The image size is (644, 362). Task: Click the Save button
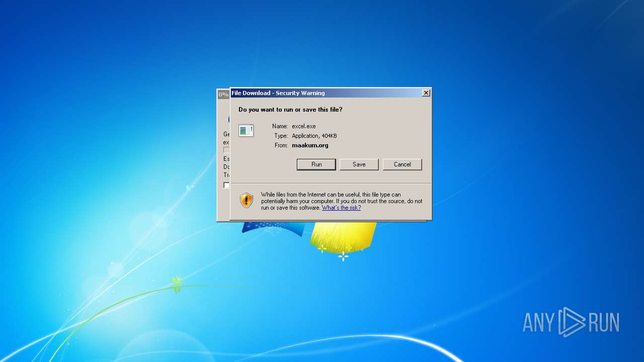tap(359, 164)
